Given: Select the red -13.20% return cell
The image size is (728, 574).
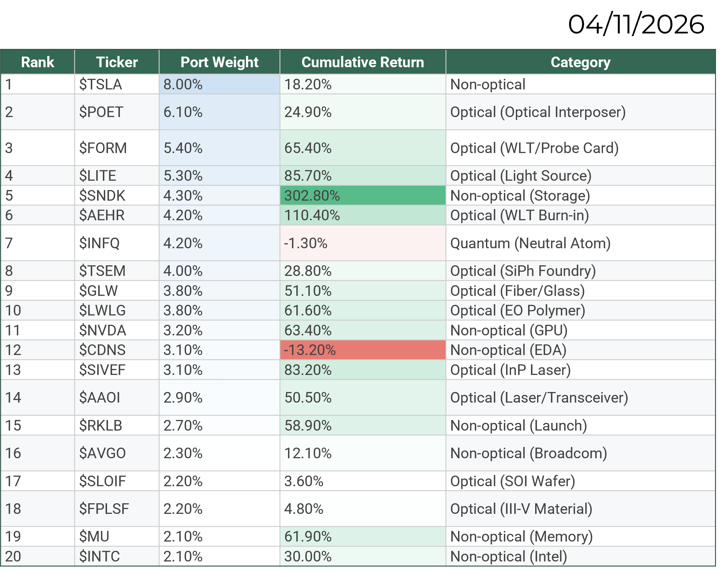Looking at the screenshot, I should (363, 350).
